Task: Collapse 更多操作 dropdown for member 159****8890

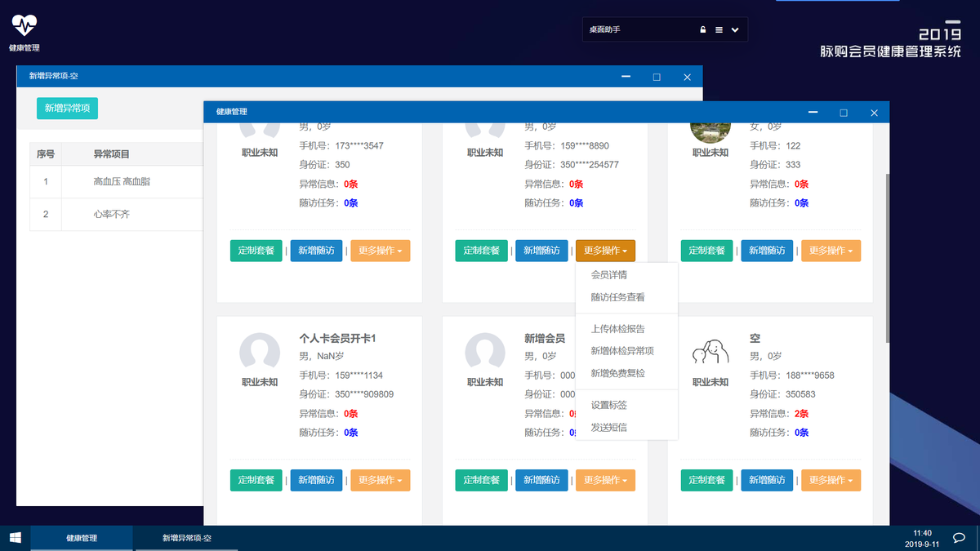Action: click(x=606, y=251)
